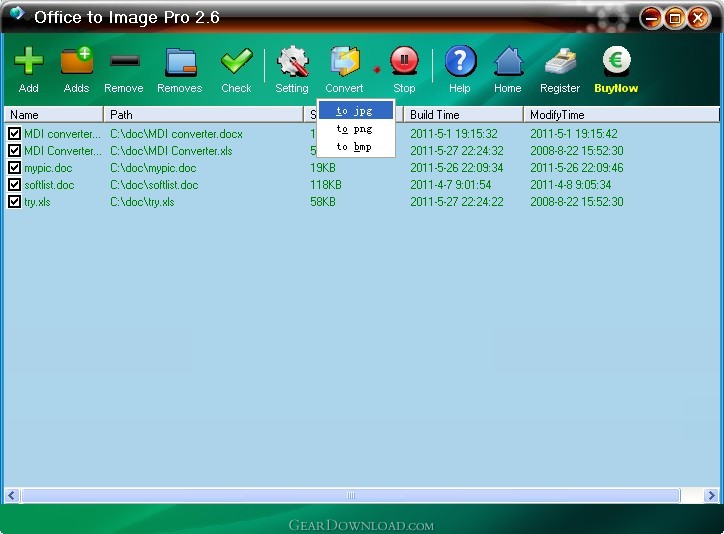Open the Setting gear icon

tap(293, 61)
